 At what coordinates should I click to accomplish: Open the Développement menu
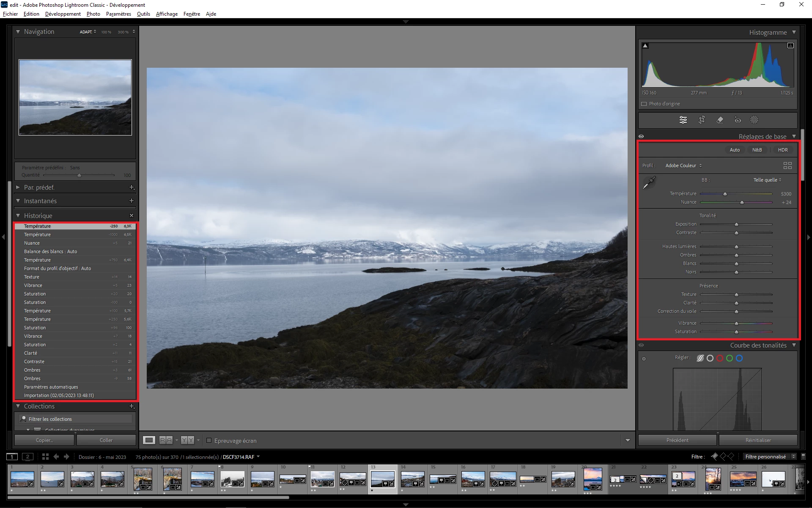pos(63,14)
